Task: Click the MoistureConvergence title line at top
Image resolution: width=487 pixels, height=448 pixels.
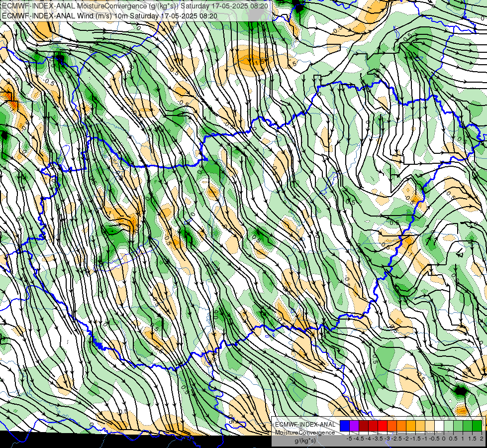Action: (135, 6)
